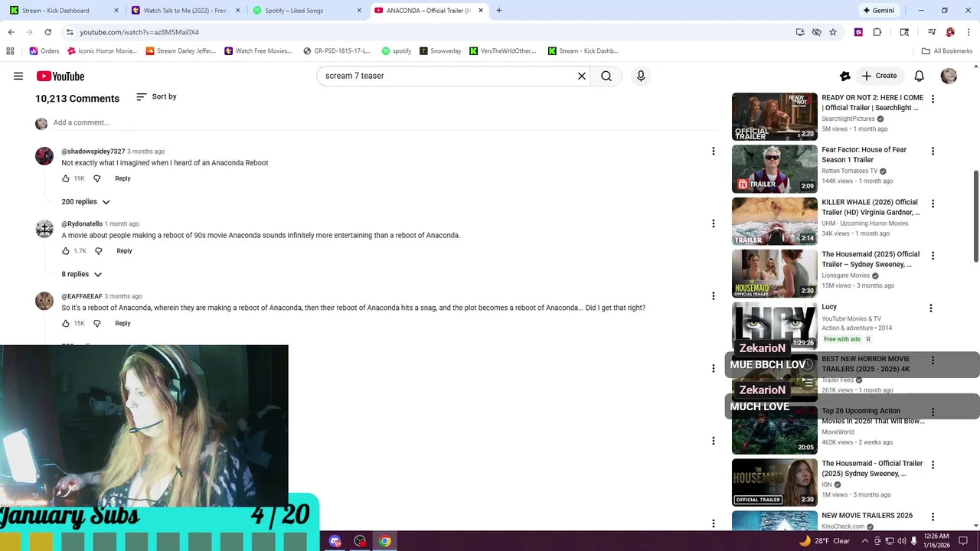The width and height of the screenshot is (980, 551).
Task: Open the @Rydonatello channel link
Action: [82, 224]
